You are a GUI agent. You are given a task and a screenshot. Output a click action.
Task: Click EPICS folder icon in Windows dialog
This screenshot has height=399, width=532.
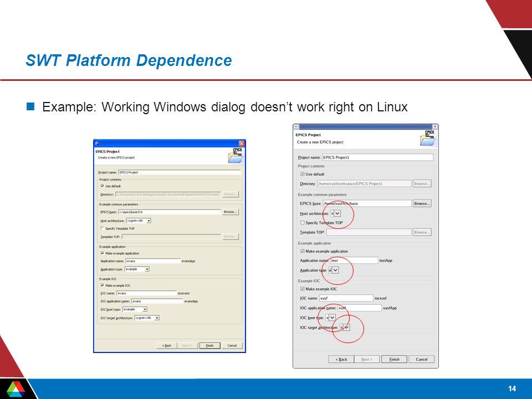point(235,155)
